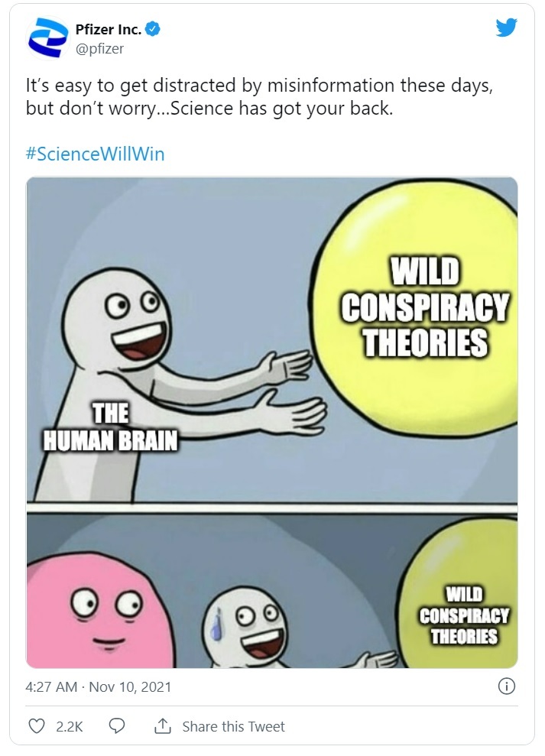Open replies using the speech bubble icon
The width and height of the screenshot is (545, 756).
[x=117, y=725]
